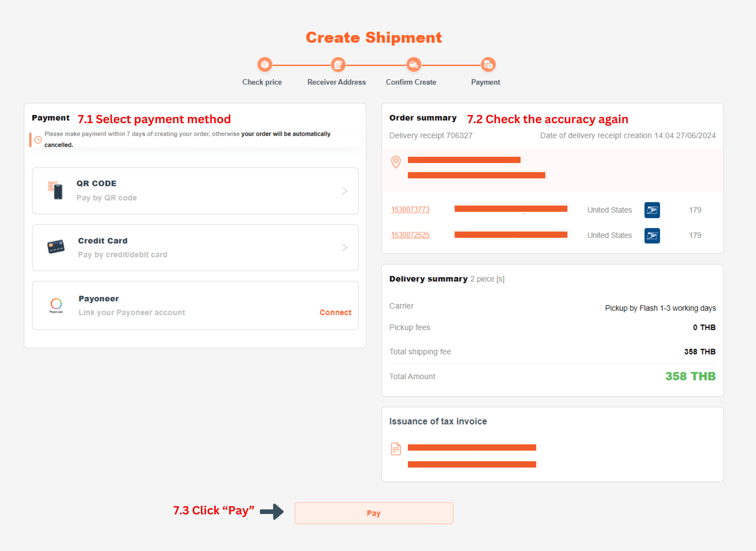756x551 pixels.
Task: Click 'Link your Payoneer account' text
Action: coord(132,312)
